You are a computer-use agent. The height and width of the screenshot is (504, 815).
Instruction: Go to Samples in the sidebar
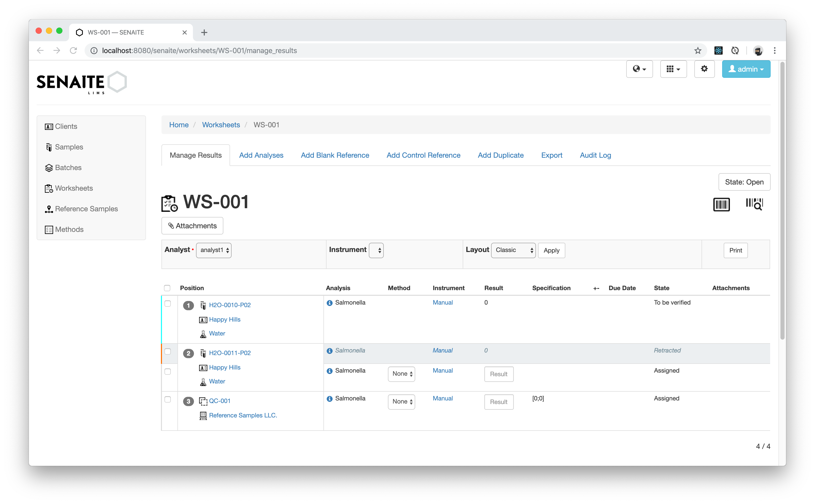[x=69, y=147]
